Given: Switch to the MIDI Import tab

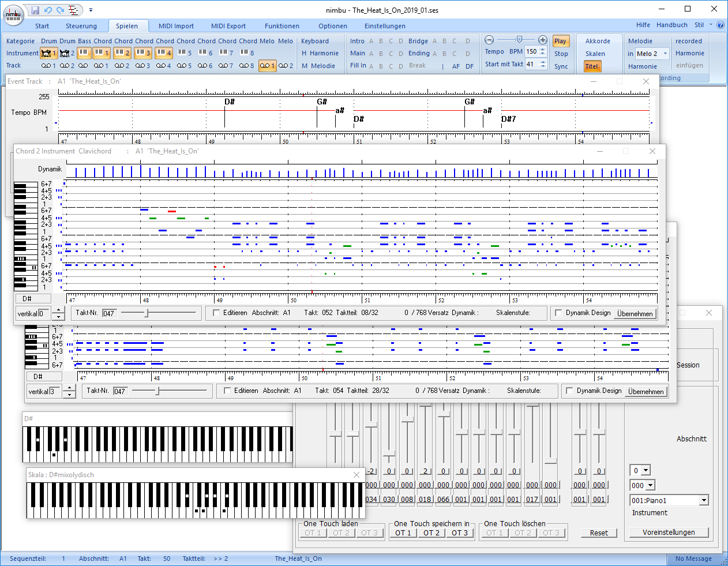Looking at the screenshot, I should (x=176, y=26).
